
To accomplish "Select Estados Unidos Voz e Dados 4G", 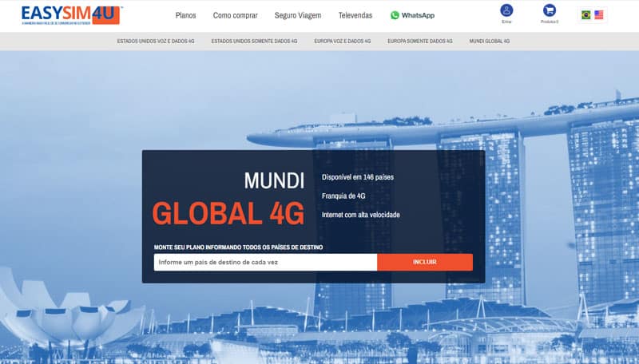I will (x=156, y=42).
